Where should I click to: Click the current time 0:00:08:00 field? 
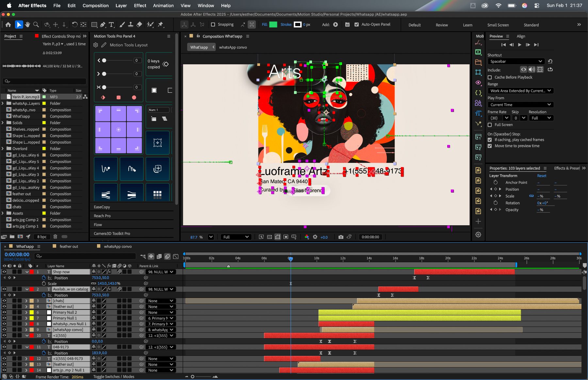coord(17,254)
